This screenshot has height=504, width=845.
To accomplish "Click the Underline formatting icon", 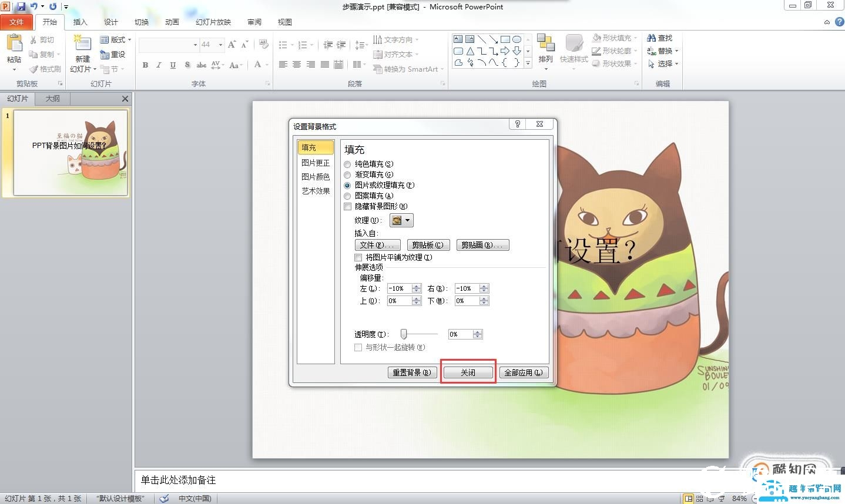I will point(173,65).
